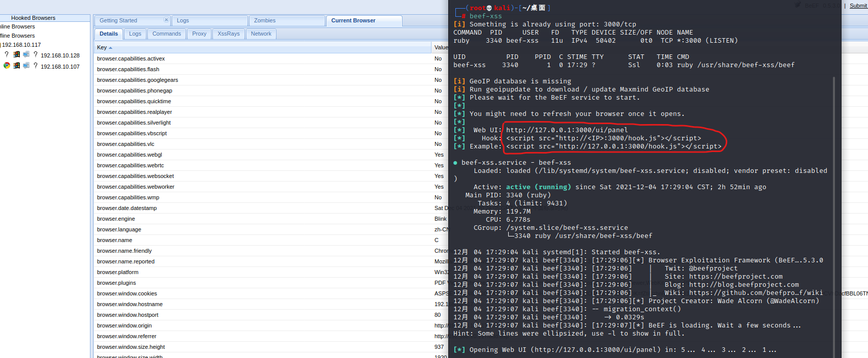Open Logs sub-tab next to Details
The width and height of the screenshot is (868, 358).
click(135, 34)
